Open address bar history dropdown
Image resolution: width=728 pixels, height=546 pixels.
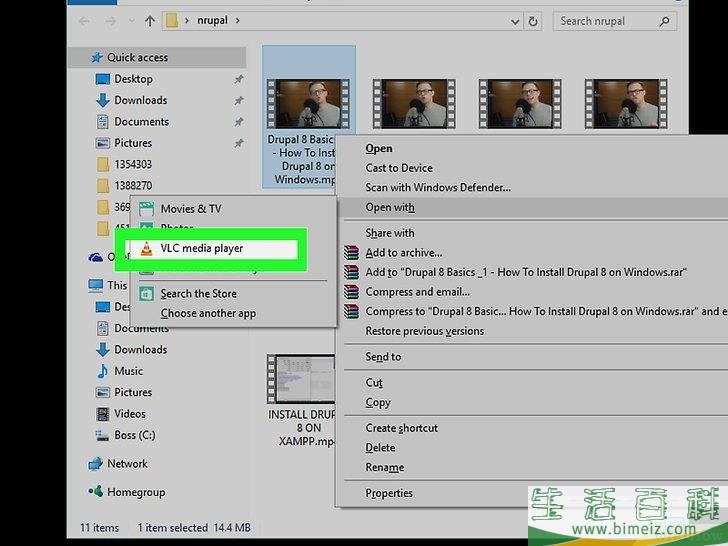pos(514,21)
